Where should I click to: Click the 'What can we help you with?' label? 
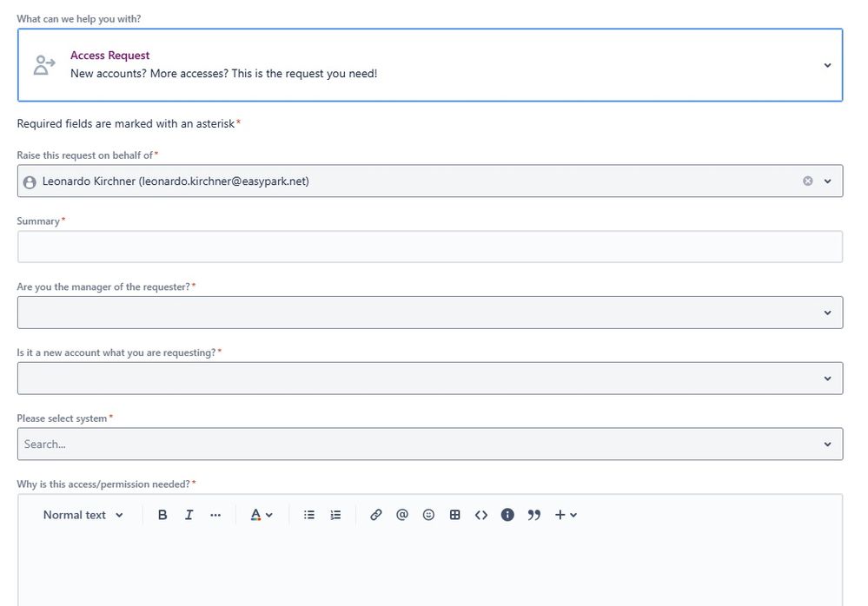pyautogui.click(x=78, y=19)
